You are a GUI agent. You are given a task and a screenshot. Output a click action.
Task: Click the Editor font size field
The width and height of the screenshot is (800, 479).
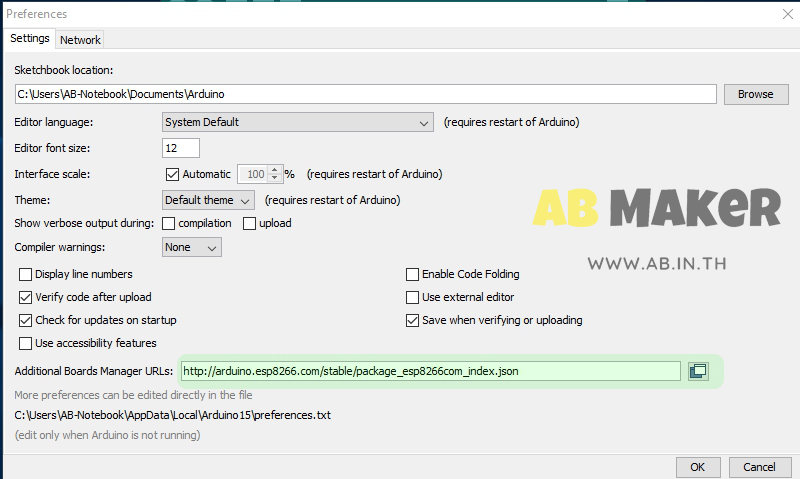click(181, 148)
